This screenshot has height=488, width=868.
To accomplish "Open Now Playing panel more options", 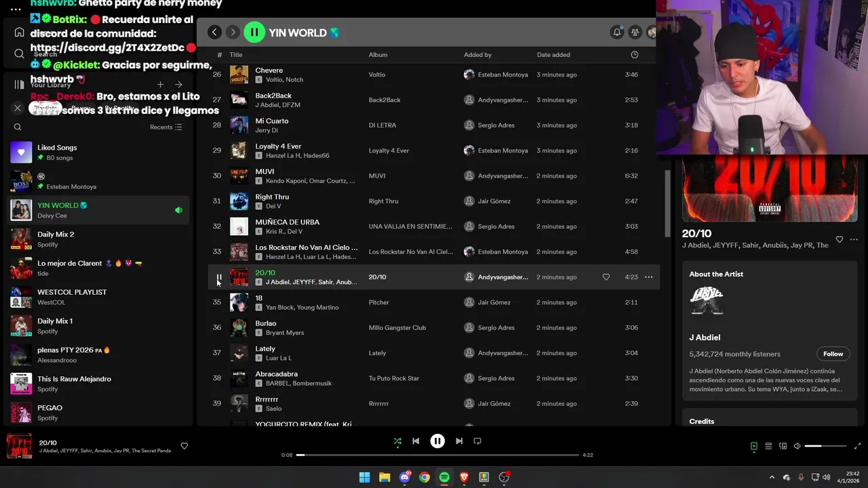I will point(854,239).
